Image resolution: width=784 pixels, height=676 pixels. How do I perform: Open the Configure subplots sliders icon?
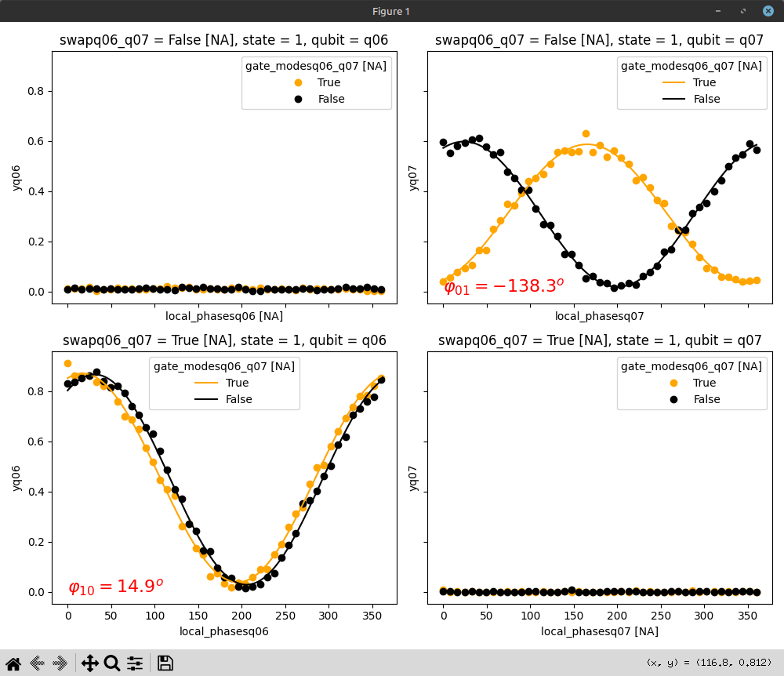click(135, 663)
